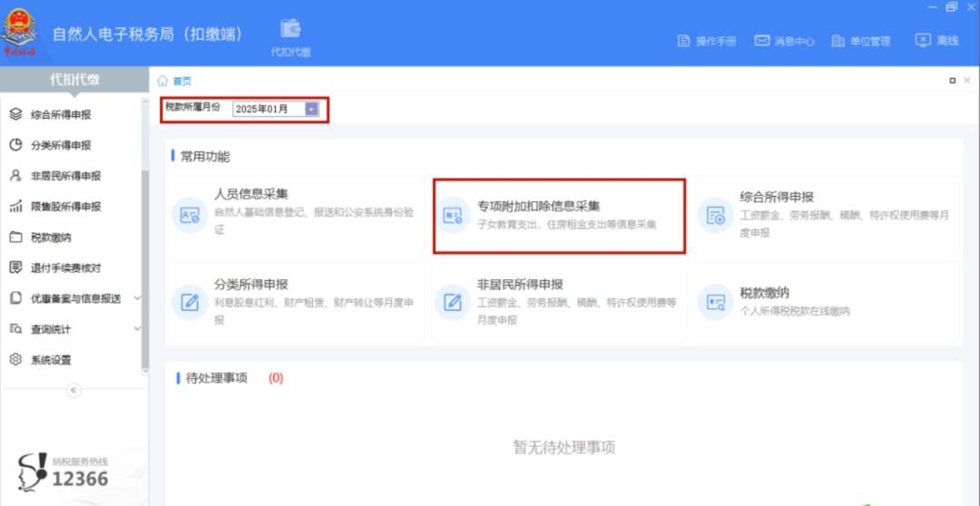This screenshot has height=506, width=980.
Task: Click the 个人所得税税款在线缴纳 description
Action: coord(795,310)
